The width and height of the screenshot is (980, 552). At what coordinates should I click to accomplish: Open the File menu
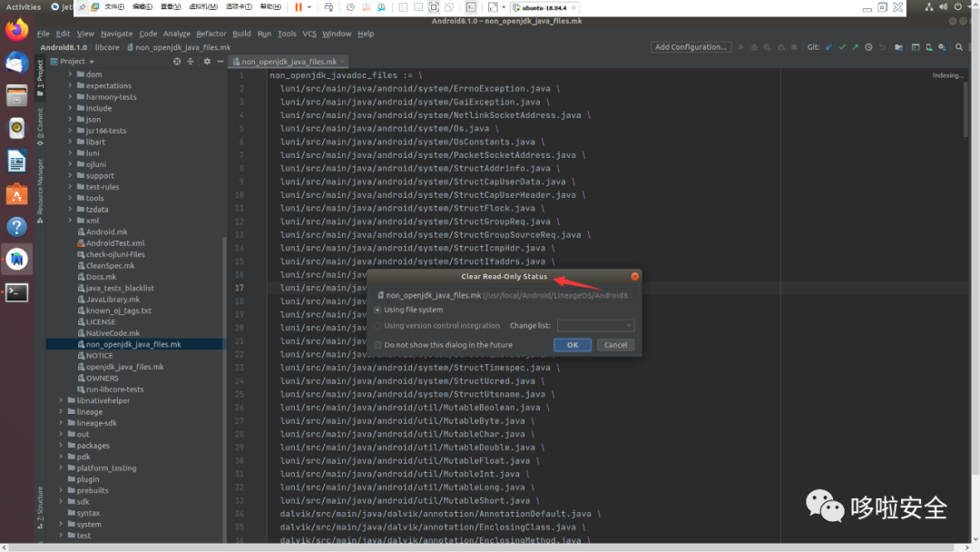coord(44,34)
